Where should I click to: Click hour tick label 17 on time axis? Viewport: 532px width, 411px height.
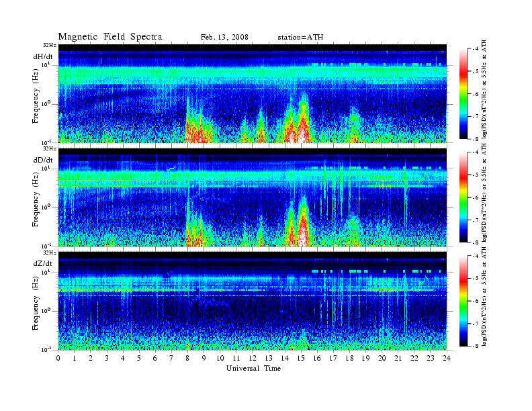pos(333,358)
